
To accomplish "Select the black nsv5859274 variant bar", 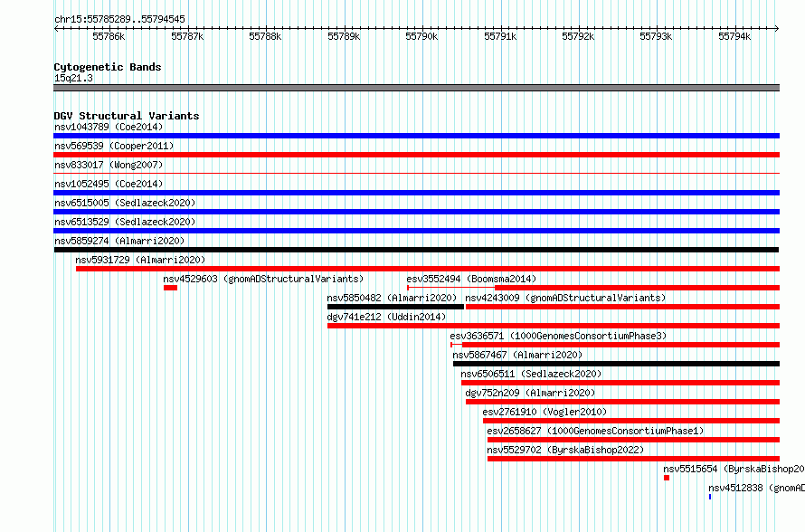I will click(416, 250).
